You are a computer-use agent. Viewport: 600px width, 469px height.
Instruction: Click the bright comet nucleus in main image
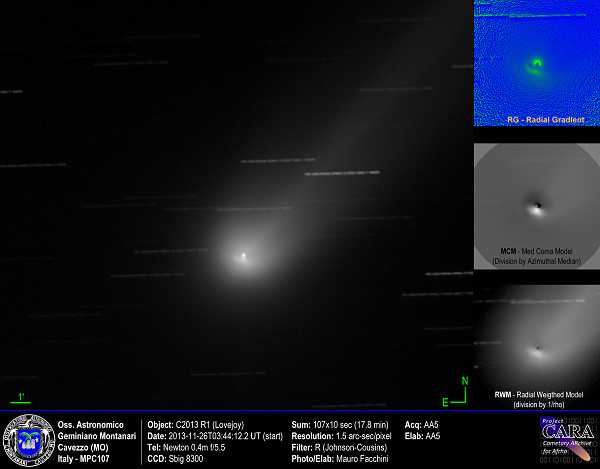pyautogui.click(x=243, y=255)
